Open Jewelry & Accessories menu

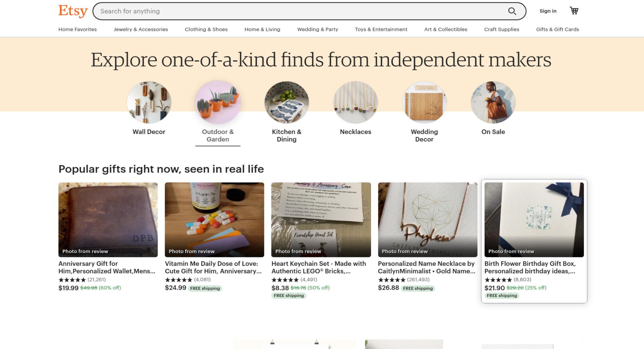pos(141,29)
